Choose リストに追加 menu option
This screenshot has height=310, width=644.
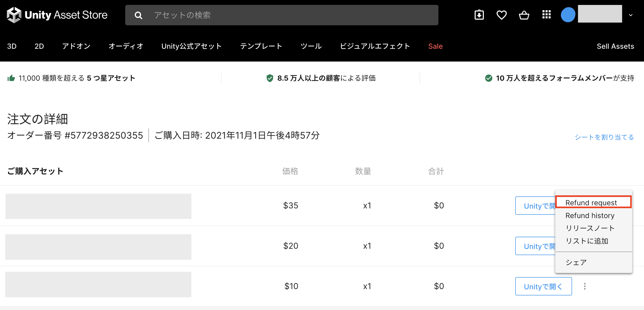[x=587, y=241]
